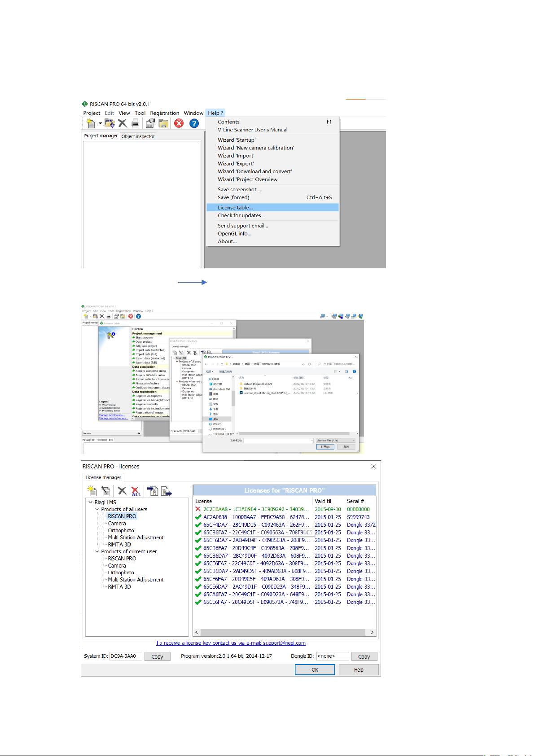This screenshot has width=535, height=756.
Task: Click the delete all licenses icon
Action: point(136,491)
